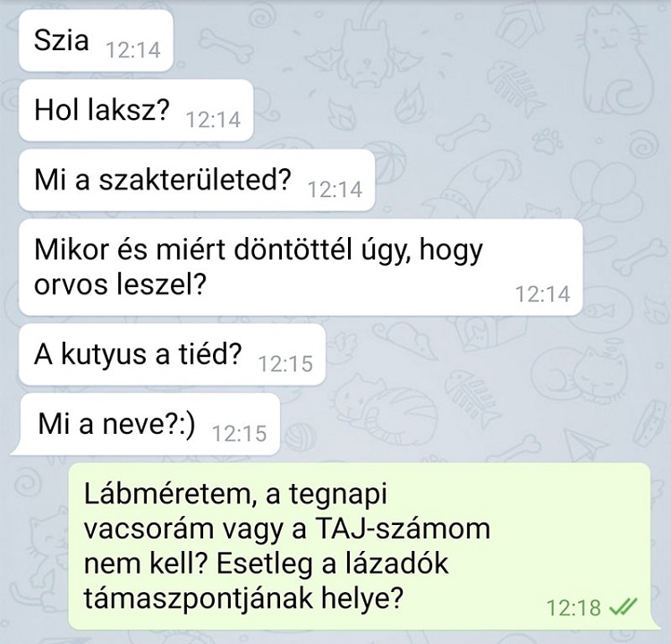Click the 12:14 time in 'orvos leszel?' bubble
Viewport: 671px width, 644px height.
tap(543, 294)
